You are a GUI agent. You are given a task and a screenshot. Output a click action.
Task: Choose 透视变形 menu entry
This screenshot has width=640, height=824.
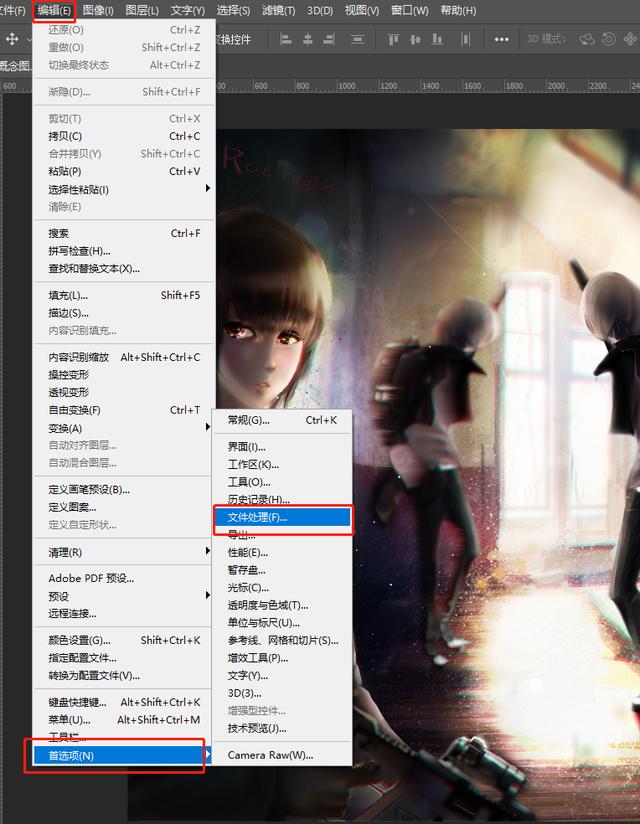click(x=124, y=393)
